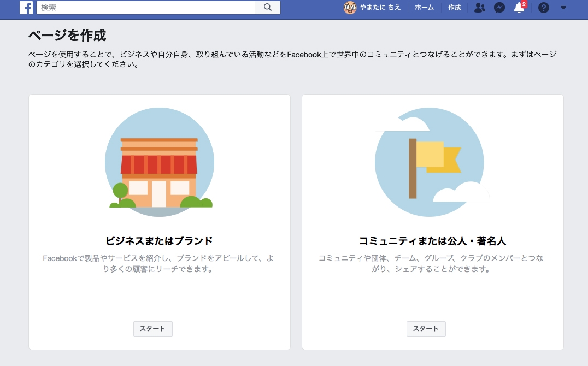The height and width of the screenshot is (366, 588).
Task: Click the flag illustration
Action: (x=432, y=162)
